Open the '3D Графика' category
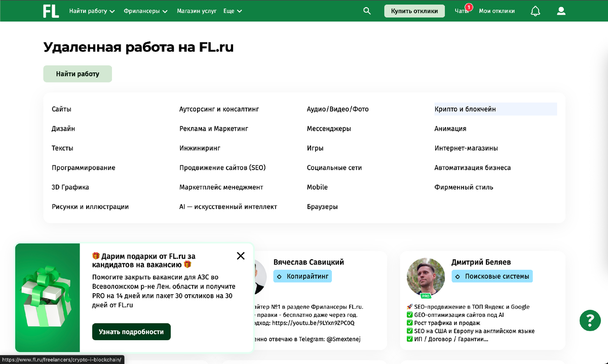608x364 pixels. click(70, 187)
